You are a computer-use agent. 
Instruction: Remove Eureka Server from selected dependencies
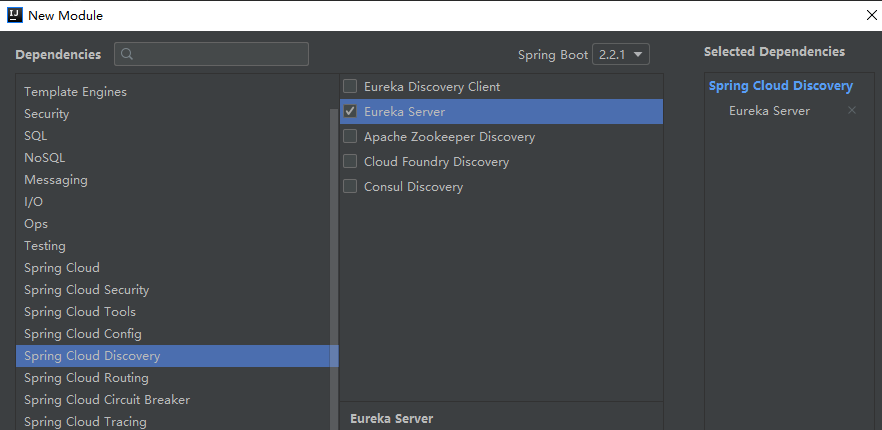[x=852, y=110]
